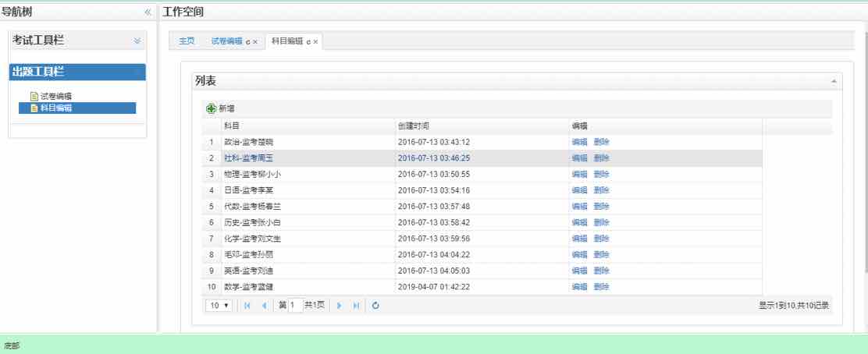The width and height of the screenshot is (868, 354).
Task: Delete the 历史 subject row
Action: [601, 222]
